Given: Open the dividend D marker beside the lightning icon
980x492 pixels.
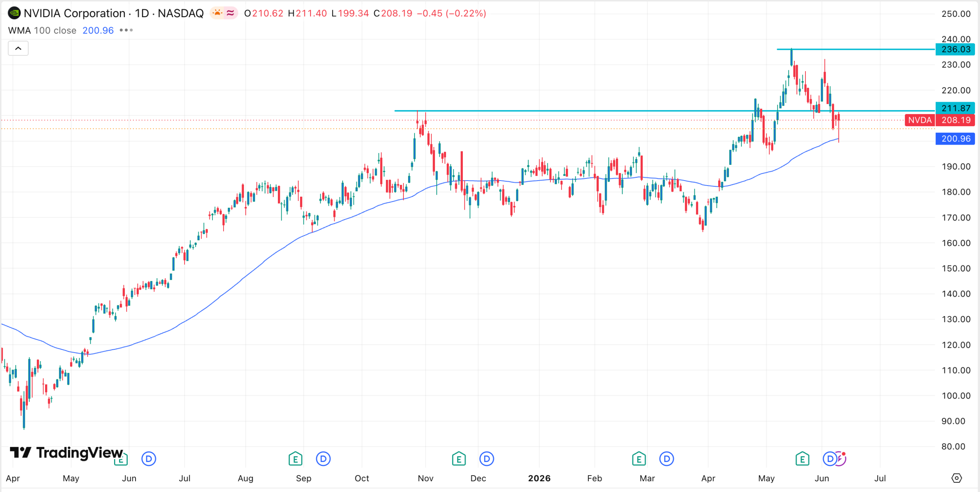Looking at the screenshot, I should tap(830, 458).
